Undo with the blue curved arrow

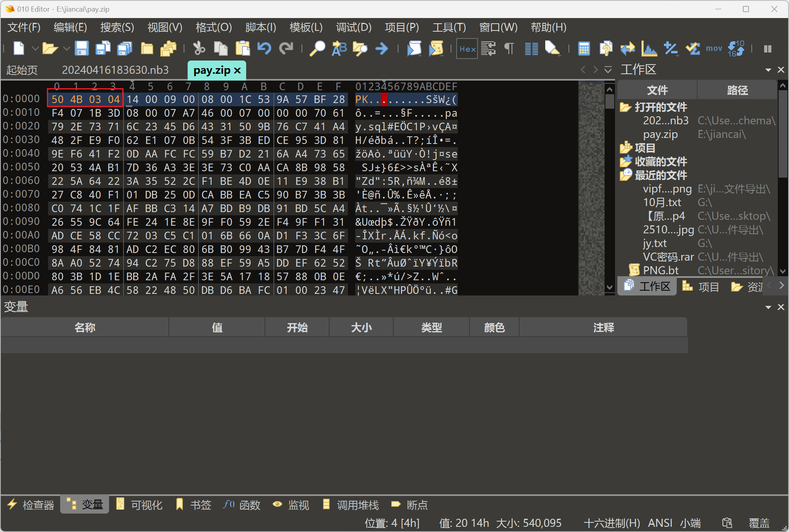[x=264, y=49]
